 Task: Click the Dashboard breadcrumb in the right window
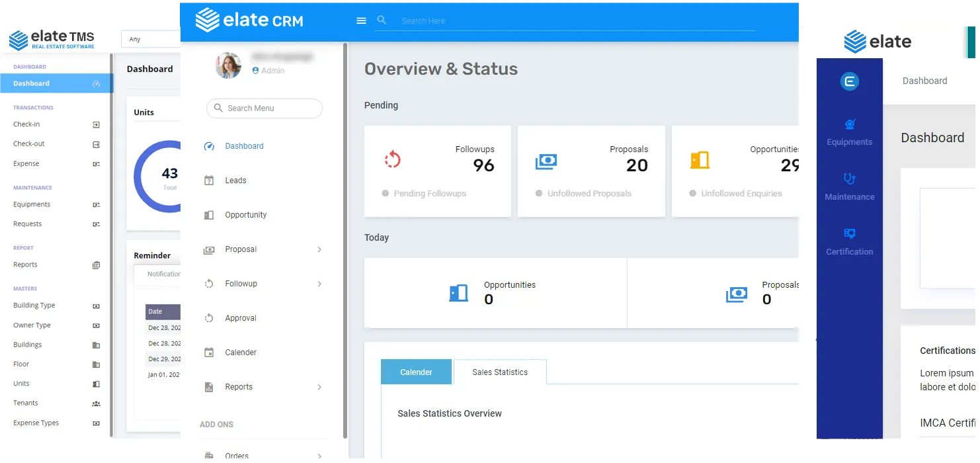pos(924,81)
